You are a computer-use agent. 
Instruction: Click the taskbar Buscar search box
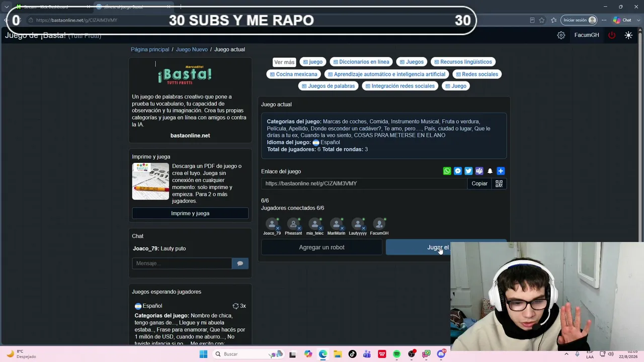[248, 354]
